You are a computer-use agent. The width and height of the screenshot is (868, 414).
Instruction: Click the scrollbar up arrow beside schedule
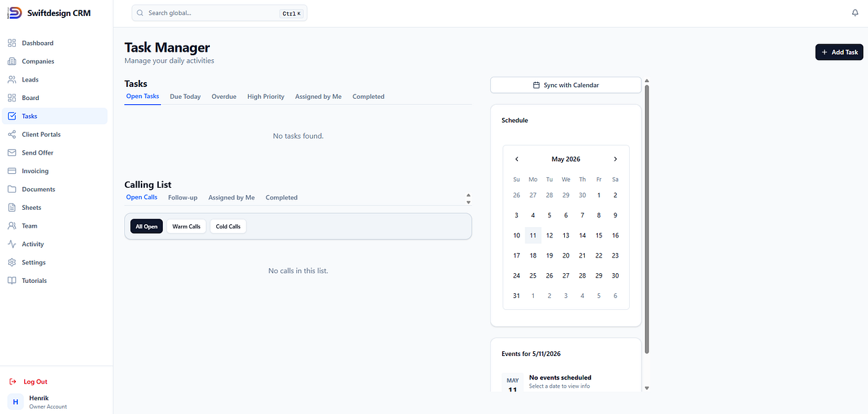click(647, 81)
